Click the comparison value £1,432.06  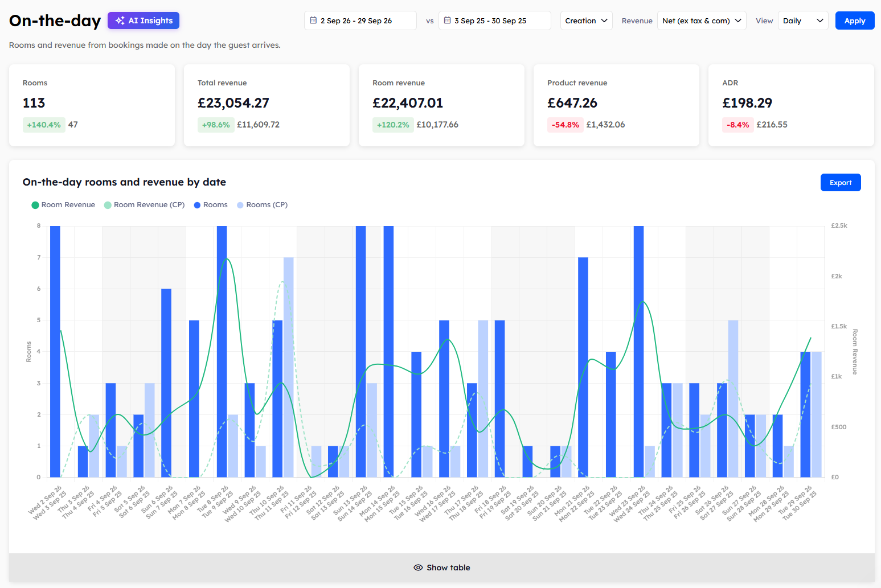[605, 125]
